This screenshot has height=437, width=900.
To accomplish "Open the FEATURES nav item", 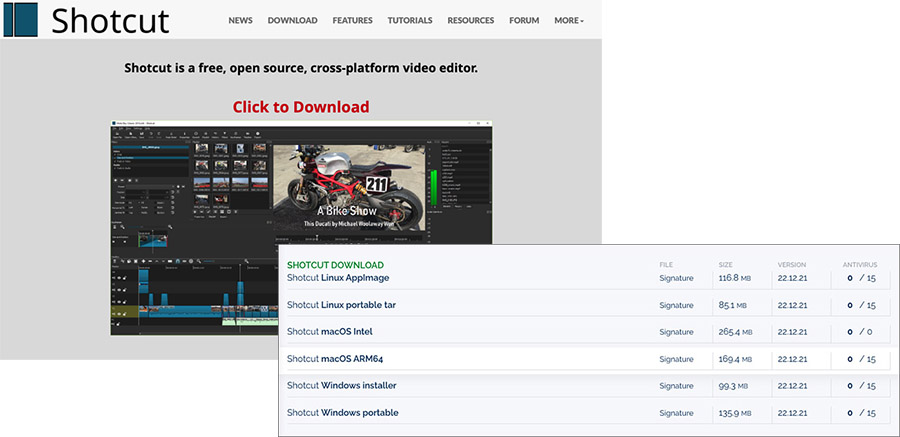I will coord(352,20).
